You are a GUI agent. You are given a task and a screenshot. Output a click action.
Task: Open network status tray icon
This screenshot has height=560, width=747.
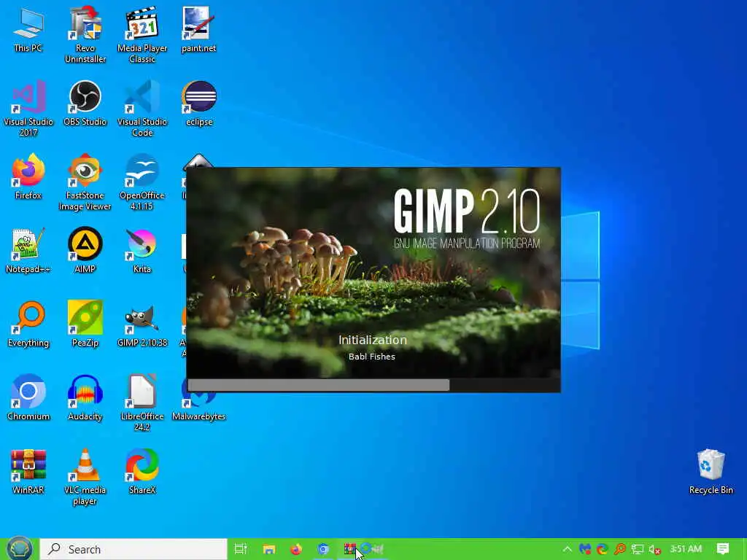pos(638,549)
